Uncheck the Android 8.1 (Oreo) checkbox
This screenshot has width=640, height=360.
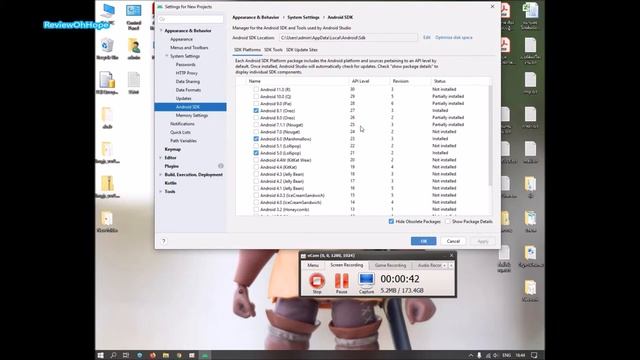256,111
